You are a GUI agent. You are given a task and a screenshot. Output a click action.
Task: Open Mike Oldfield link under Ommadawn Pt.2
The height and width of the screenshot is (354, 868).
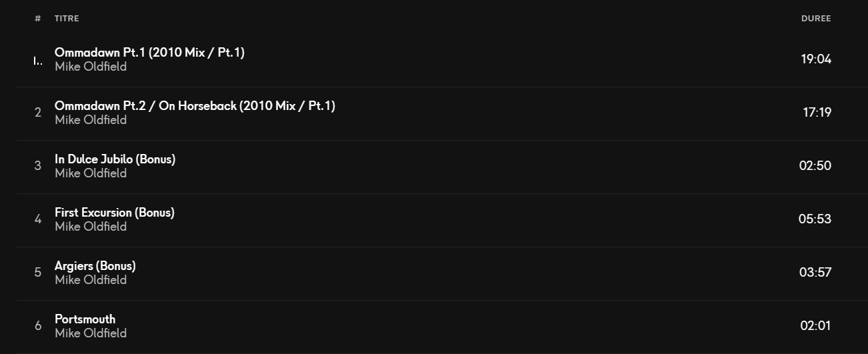[x=91, y=119]
